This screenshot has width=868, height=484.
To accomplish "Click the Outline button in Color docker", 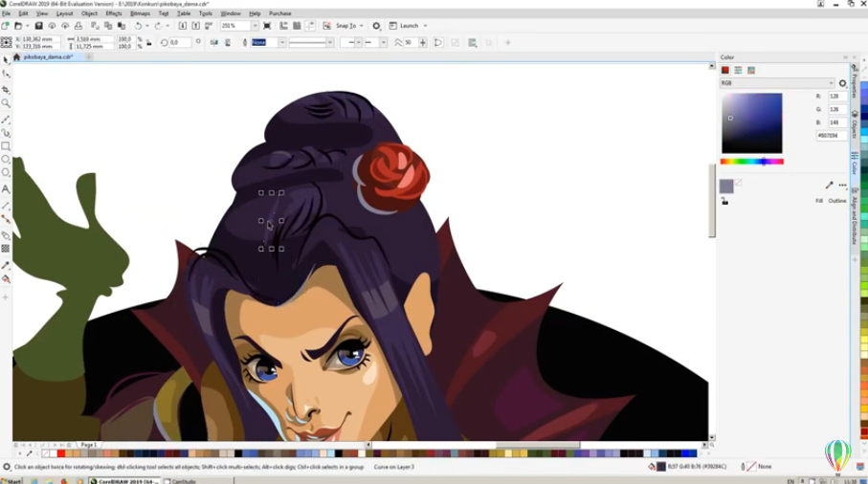I will pos(837,201).
